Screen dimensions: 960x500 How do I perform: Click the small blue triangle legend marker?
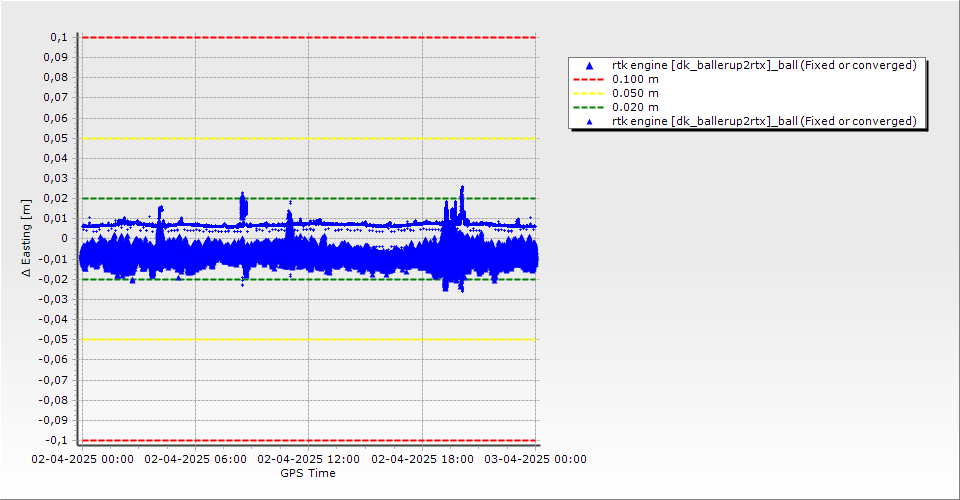[x=590, y=122]
